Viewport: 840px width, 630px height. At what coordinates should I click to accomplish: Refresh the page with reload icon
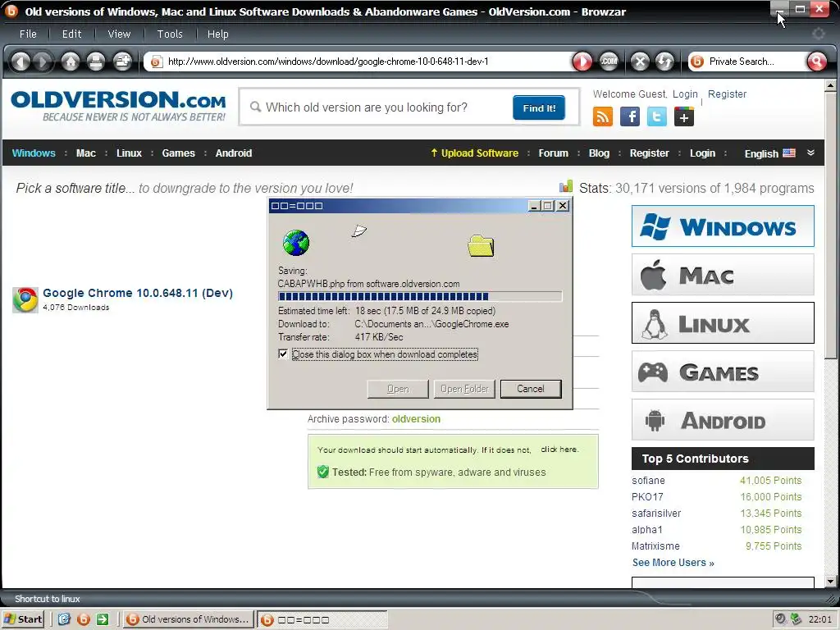[x=664, y=62]
